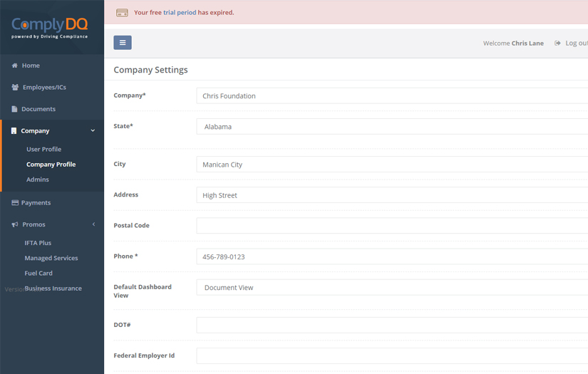Viewport: 588px width, 374px height.
Task: Click the Company building icon
Action: [x=14, y=131]
